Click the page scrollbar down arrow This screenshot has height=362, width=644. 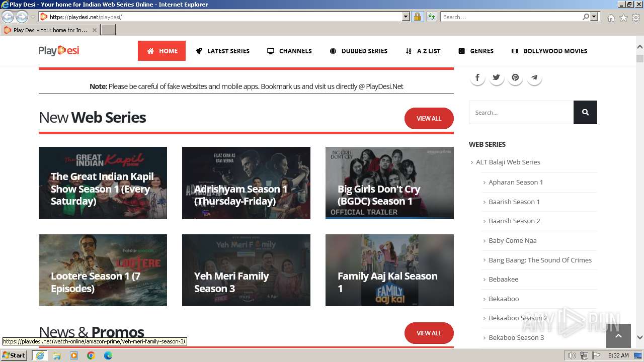click(640, 338)
